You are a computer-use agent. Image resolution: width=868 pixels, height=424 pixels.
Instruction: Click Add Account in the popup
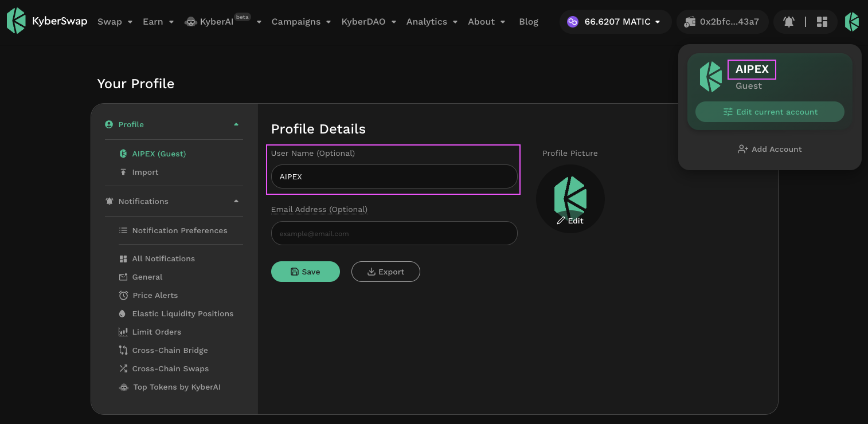769,149
